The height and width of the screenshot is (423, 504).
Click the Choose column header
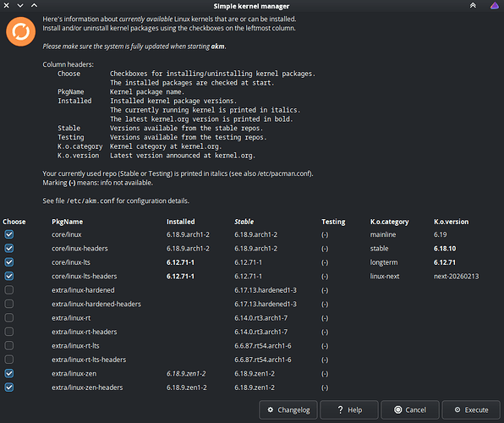(x=14, y=222)
